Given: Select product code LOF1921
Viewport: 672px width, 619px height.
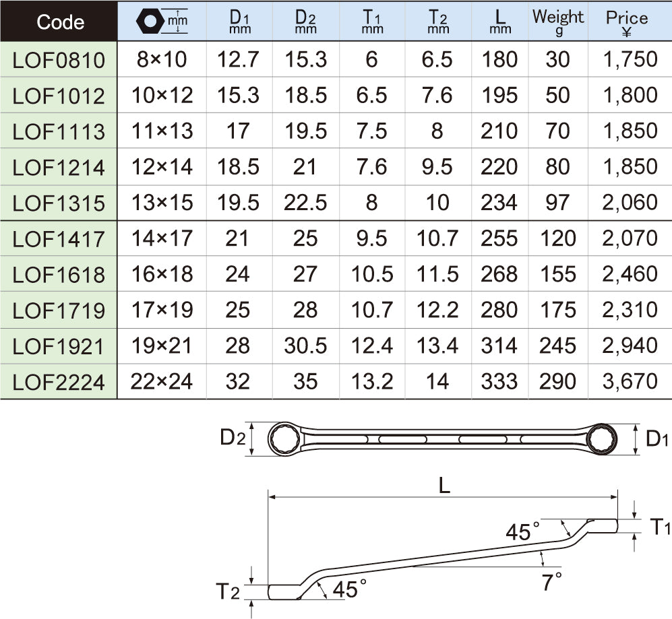Looking at the screenshot, I should pos(59,346).
